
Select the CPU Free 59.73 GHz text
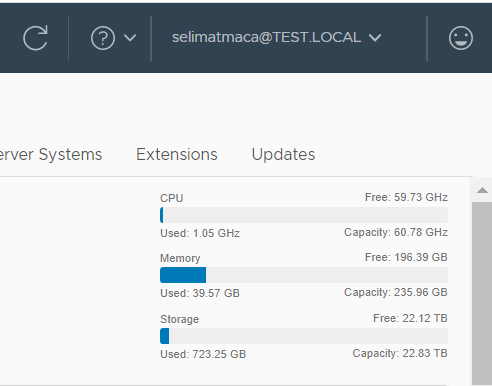pyautogui.click(x=406, y=197)
